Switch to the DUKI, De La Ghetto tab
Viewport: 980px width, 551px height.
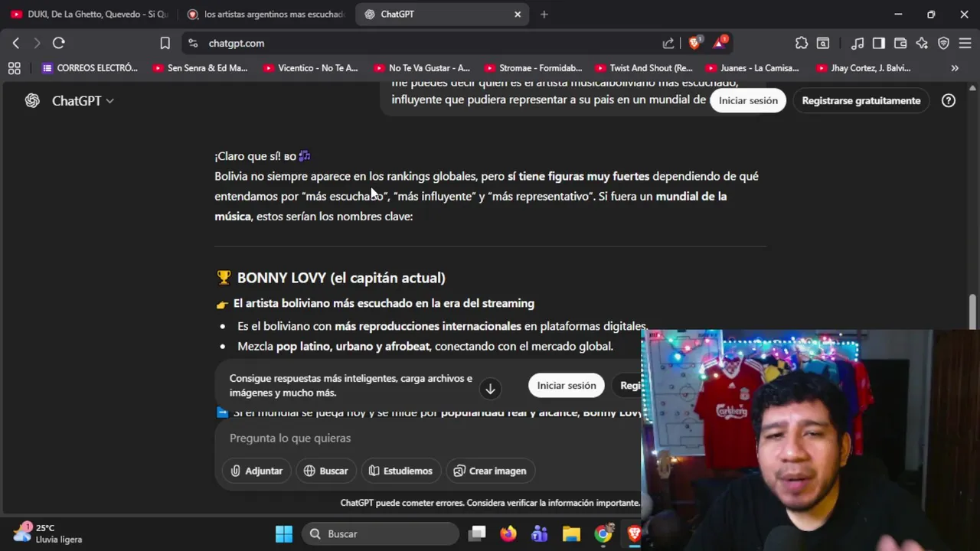(90, 14)
